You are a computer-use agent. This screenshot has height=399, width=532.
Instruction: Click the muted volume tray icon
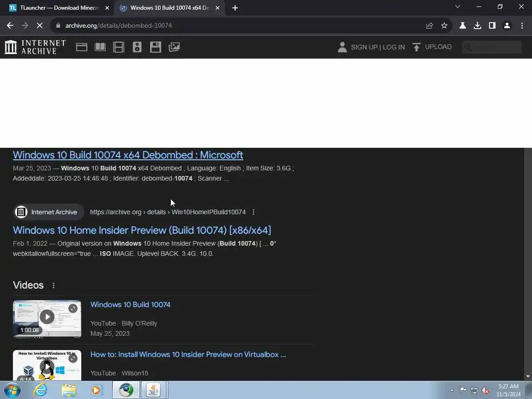pyautogui.click(x=485, y=391)
